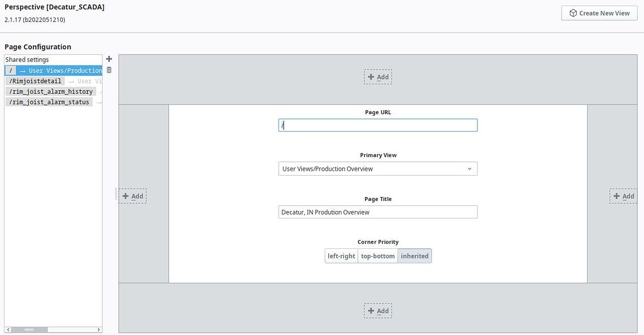Delete selected page with trash icon
The image size is (644, 335).
point(109,70)
